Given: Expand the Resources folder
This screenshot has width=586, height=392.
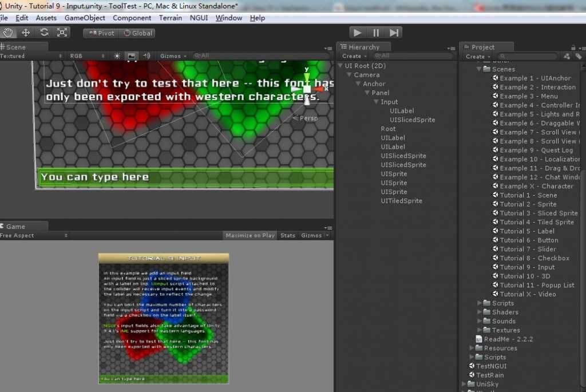Looking at the screenshot, I should (472, 348).
